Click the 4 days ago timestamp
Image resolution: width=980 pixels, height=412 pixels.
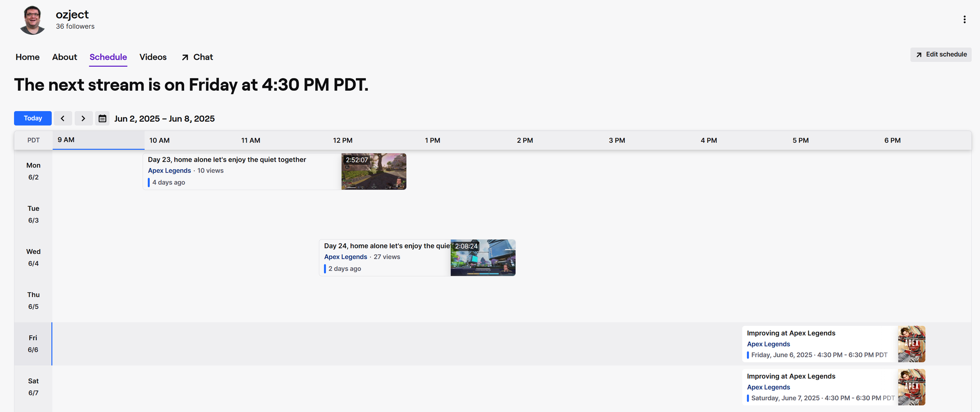(169, 182)
